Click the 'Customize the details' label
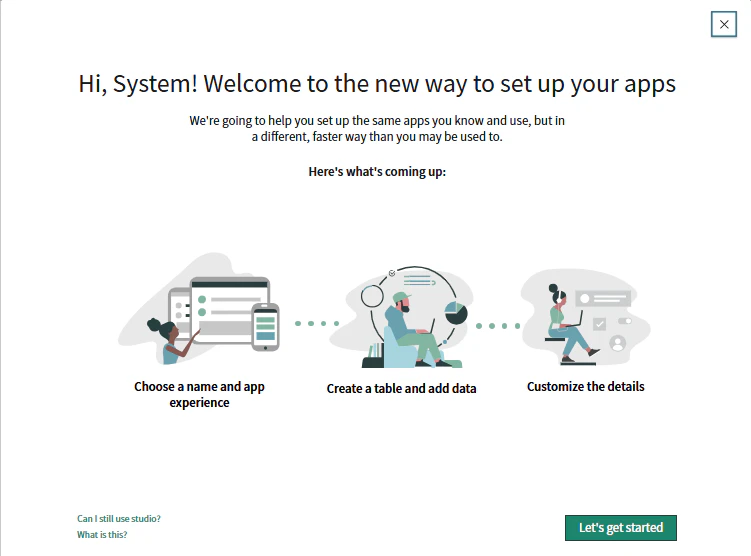This screenshot has height=556, width=751. pos(586,386)
